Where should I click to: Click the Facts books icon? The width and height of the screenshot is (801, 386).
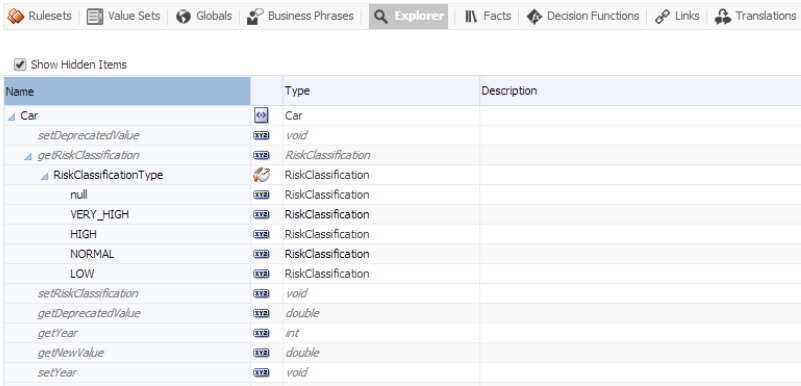(x=471, y=16)
